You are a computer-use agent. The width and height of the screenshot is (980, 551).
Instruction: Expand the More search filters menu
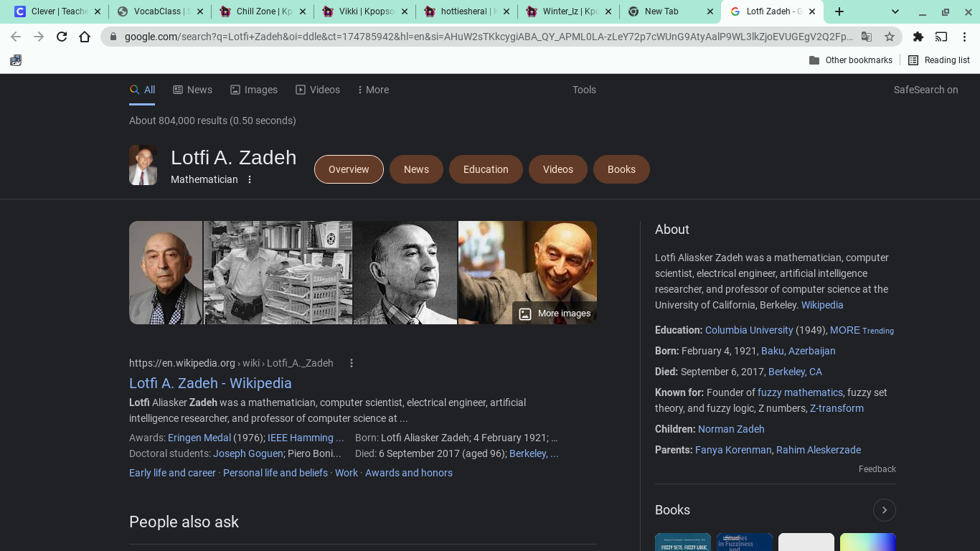coord(373,90)
